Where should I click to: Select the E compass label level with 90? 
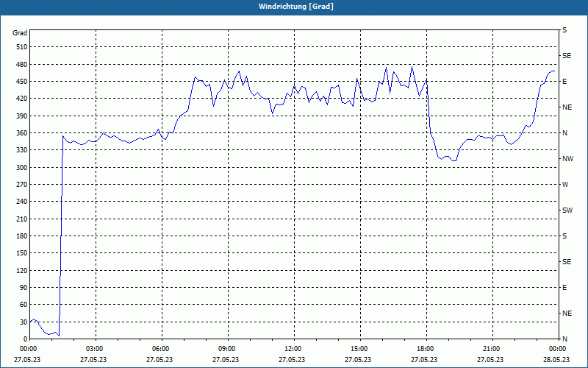coord(564,288)
